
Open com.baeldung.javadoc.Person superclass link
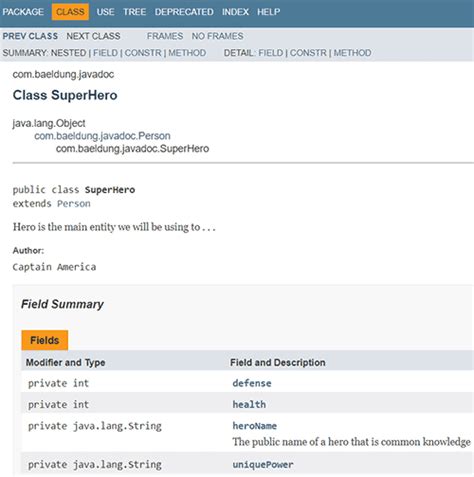(102, 136)
